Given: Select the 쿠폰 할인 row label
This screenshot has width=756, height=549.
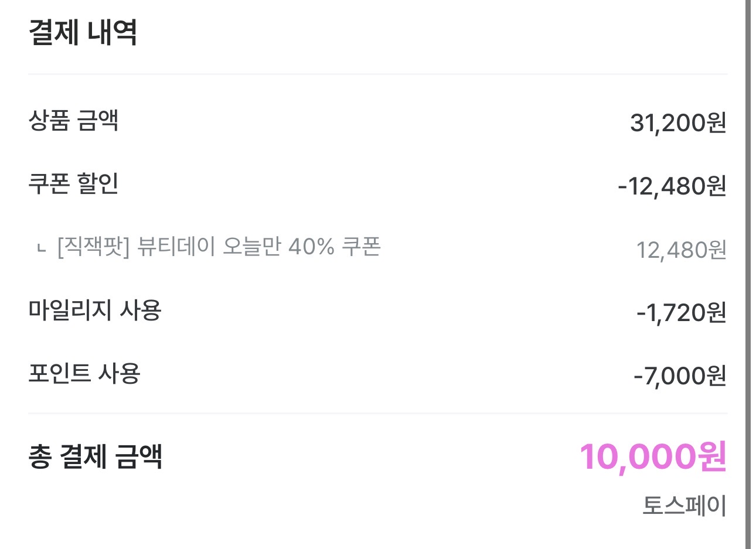Looking at the screenshot, I should coord(73,184).
